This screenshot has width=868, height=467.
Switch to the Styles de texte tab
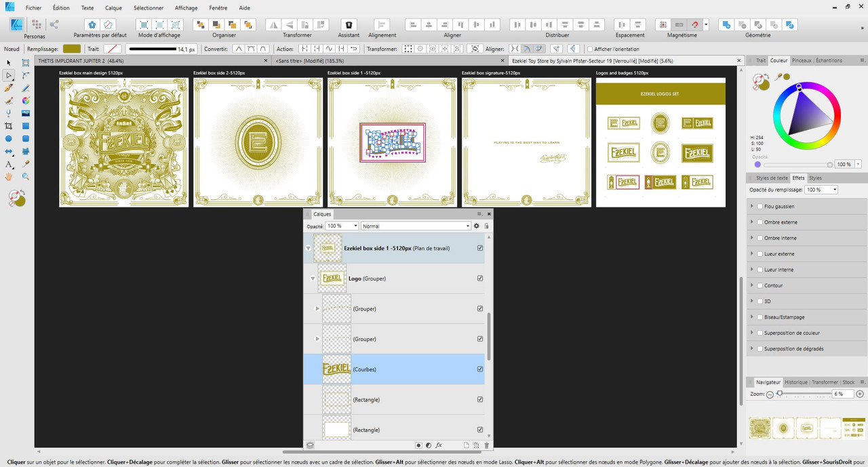click(772, 178)
